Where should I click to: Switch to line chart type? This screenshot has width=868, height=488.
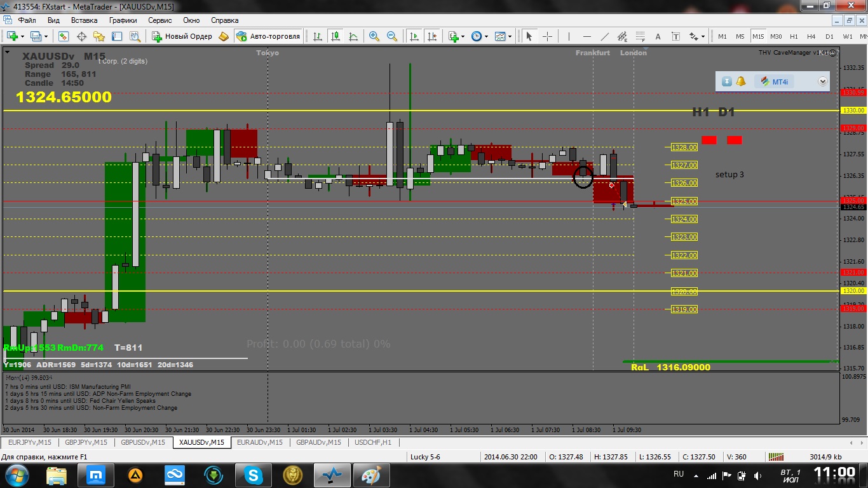tap(353, 36)
